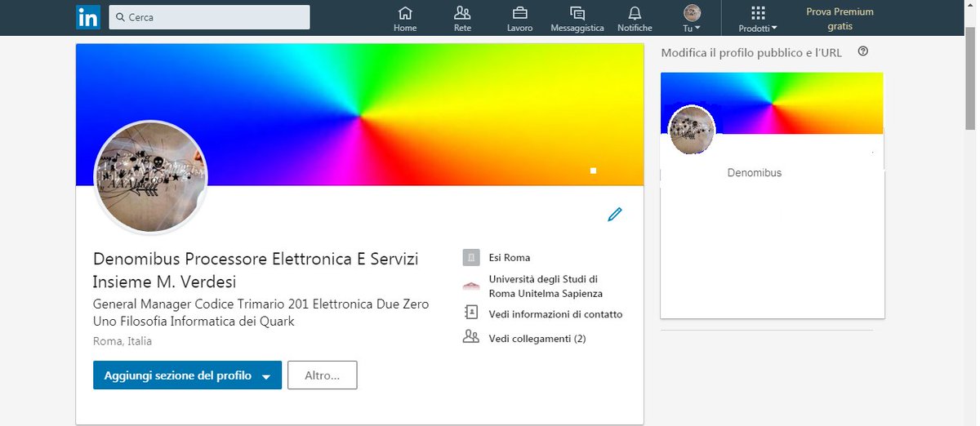
Task: Click the small profile photo in sidebar card
Action: click(x=692, y=130)
